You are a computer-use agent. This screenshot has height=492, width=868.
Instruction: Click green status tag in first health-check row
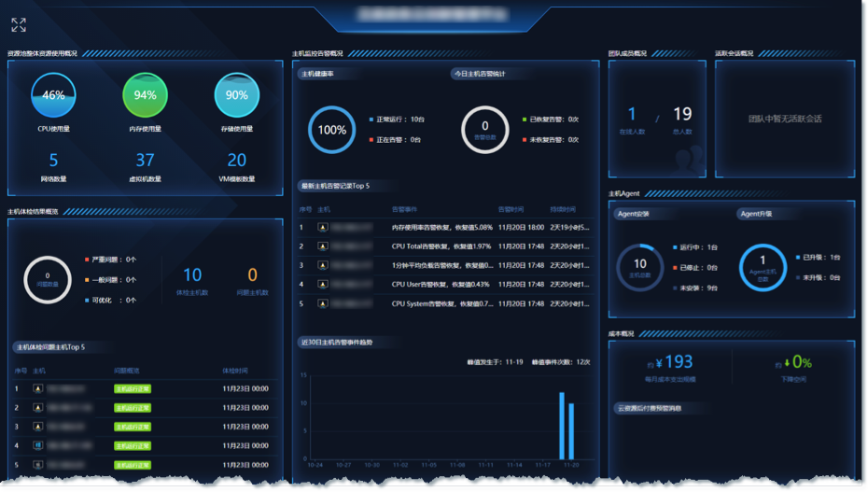(x=133, y=389)
